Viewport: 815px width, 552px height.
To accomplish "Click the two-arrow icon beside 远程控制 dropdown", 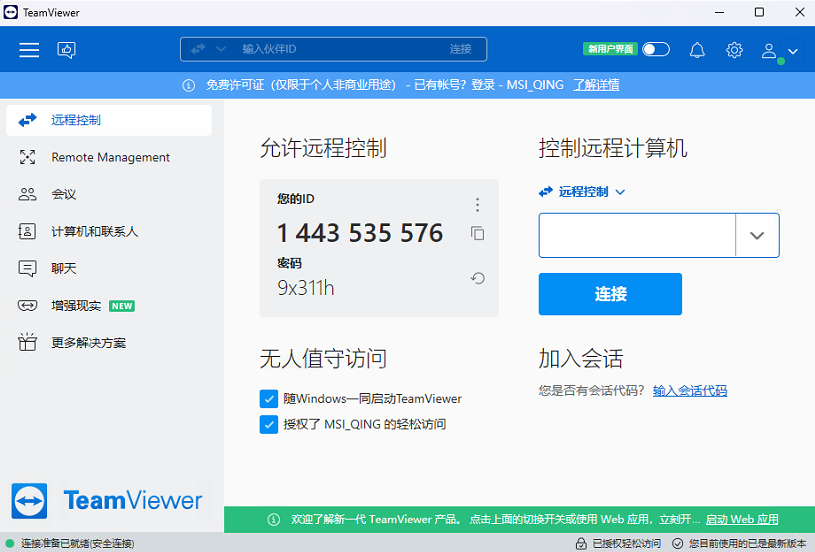I will click(x=546, y=192).
